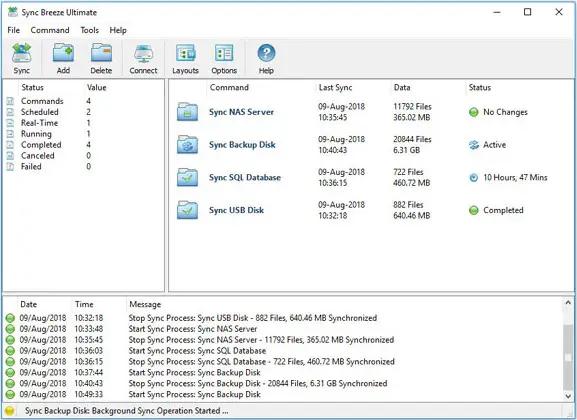This screenshot has height=420, width=577.
Task: Open the Tools menu
Action: click(89, 30)
